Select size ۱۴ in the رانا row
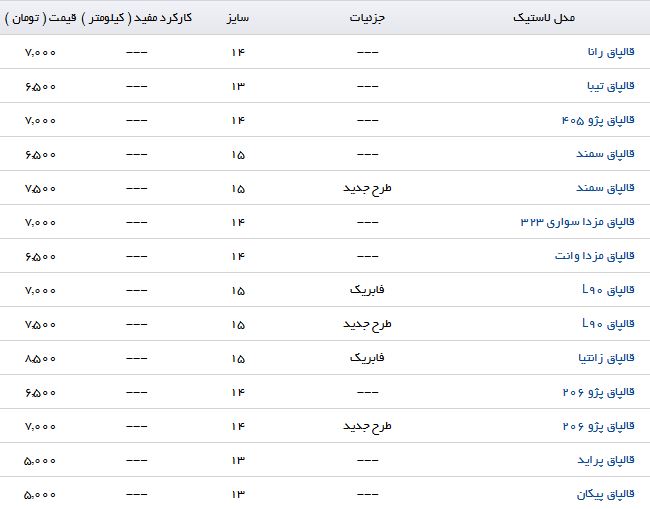This screenshot has height=509, width=650. pyautogui.click(x=238, y=53)
